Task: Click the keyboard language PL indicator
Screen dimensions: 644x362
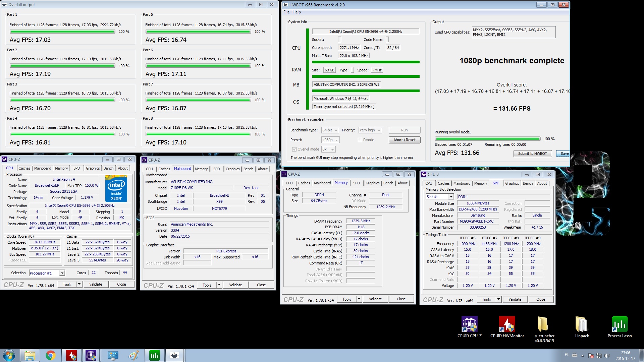Action: (x=567, y=355)
